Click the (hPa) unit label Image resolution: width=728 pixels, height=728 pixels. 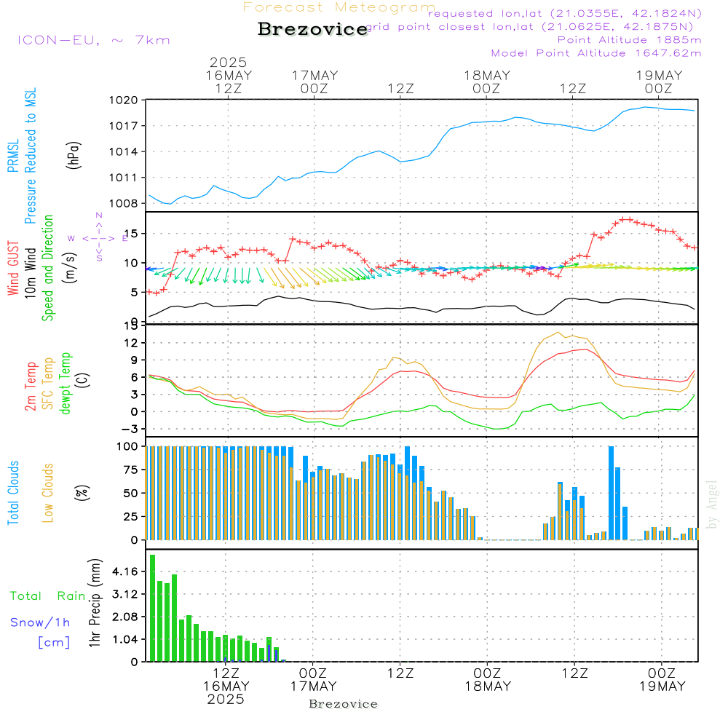pos(74,155)
